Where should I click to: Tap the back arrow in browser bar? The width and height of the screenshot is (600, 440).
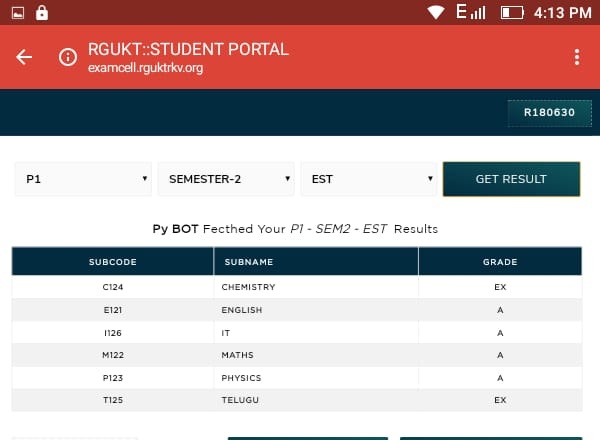tap(24, 57)
